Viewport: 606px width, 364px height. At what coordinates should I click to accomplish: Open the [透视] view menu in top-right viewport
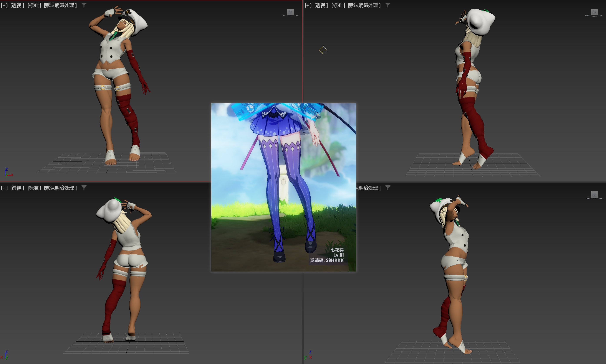321,5
